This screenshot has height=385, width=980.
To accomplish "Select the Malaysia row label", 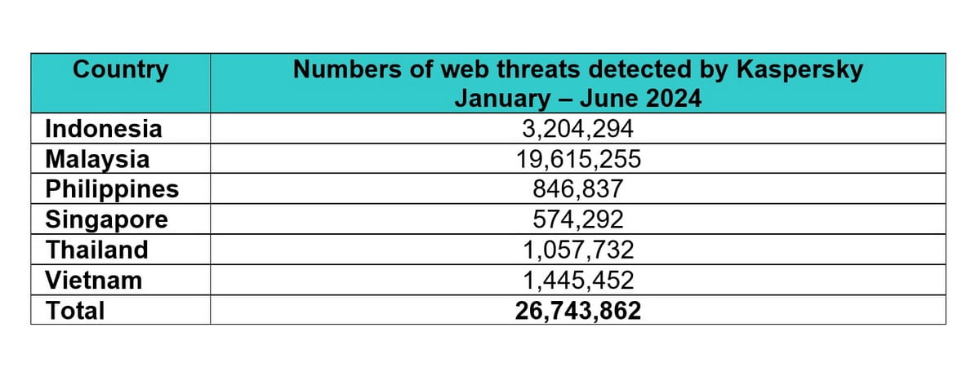I will pos(97,159).
